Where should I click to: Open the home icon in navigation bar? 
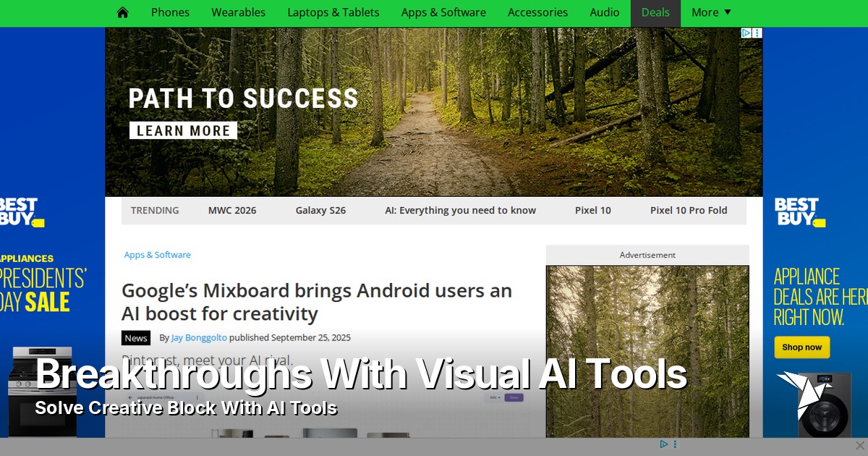(123, 12)
